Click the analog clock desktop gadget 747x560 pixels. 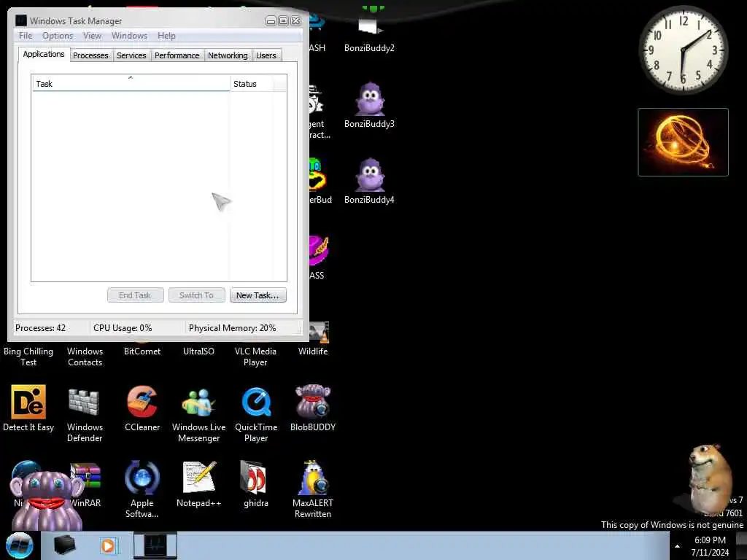coord(683,50)
